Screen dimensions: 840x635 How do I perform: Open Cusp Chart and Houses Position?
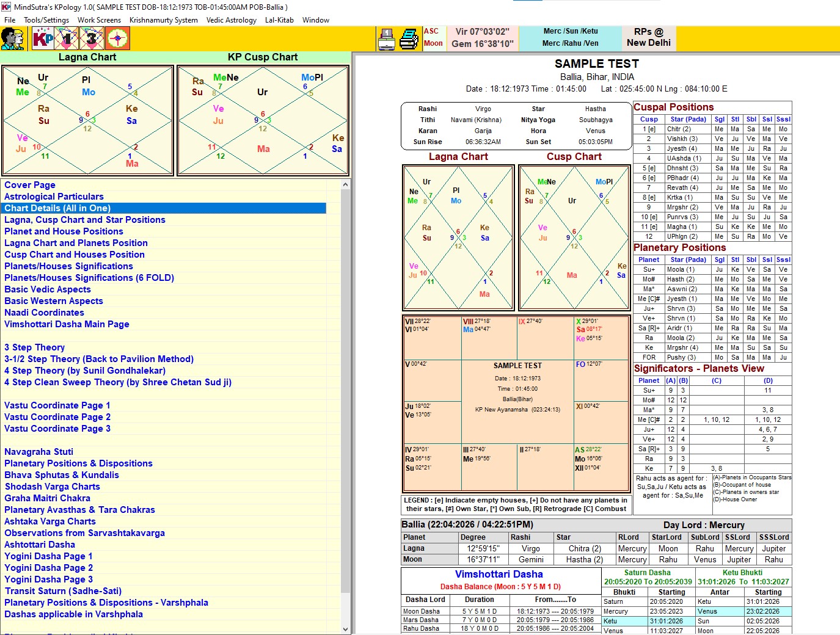[75, 255]
